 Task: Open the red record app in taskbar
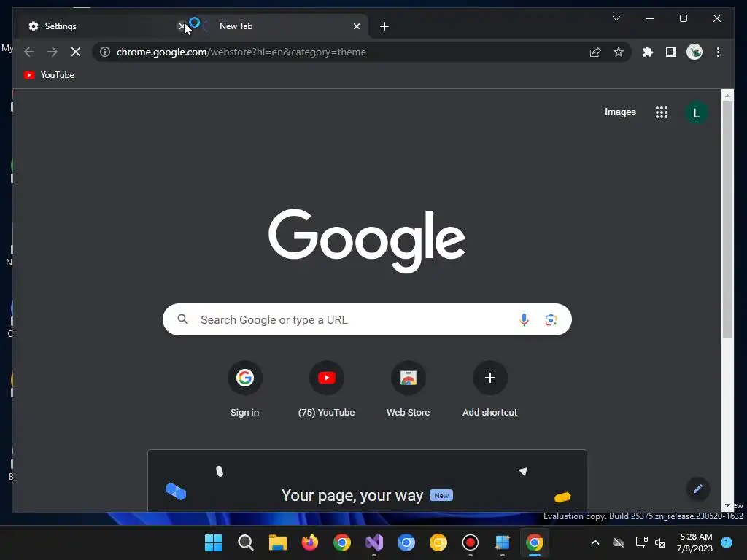tap(471, 542)
